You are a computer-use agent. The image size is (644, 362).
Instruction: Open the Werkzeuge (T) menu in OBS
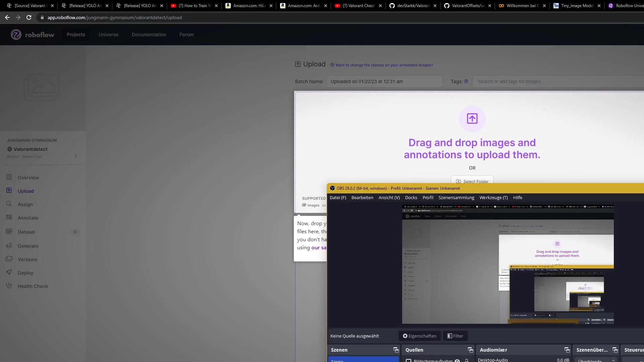click(x=493, y=197)
